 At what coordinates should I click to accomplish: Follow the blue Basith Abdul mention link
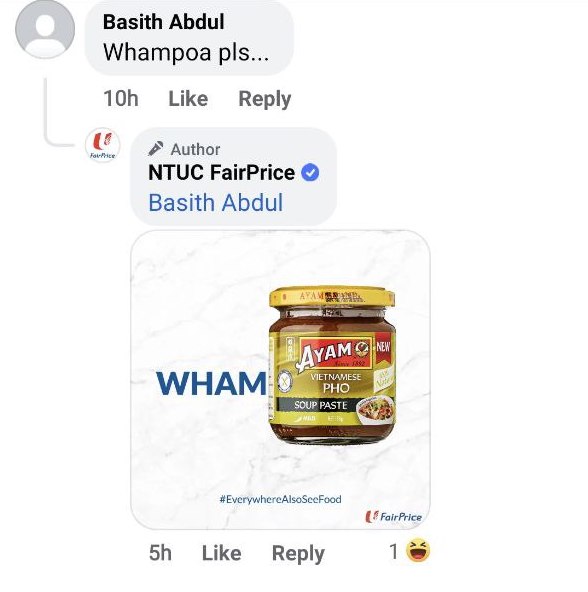(x=216, y=203)
